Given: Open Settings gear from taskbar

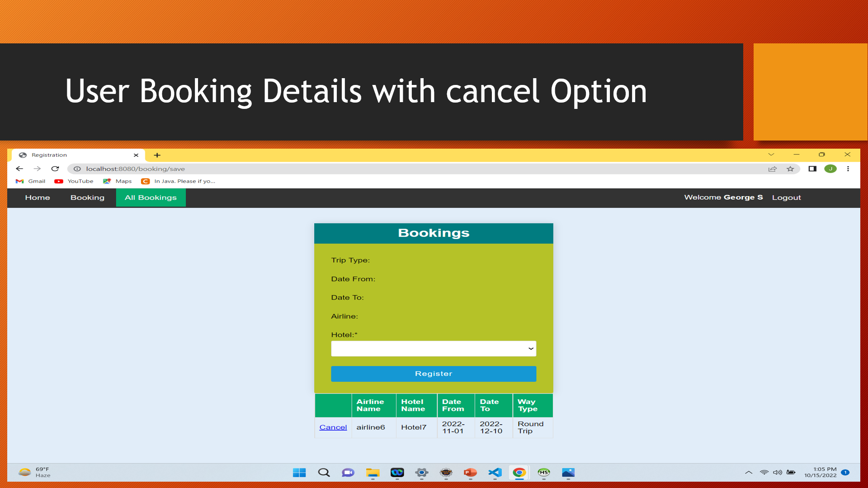Looking at the screenshot, I should [x=422, y=473].
